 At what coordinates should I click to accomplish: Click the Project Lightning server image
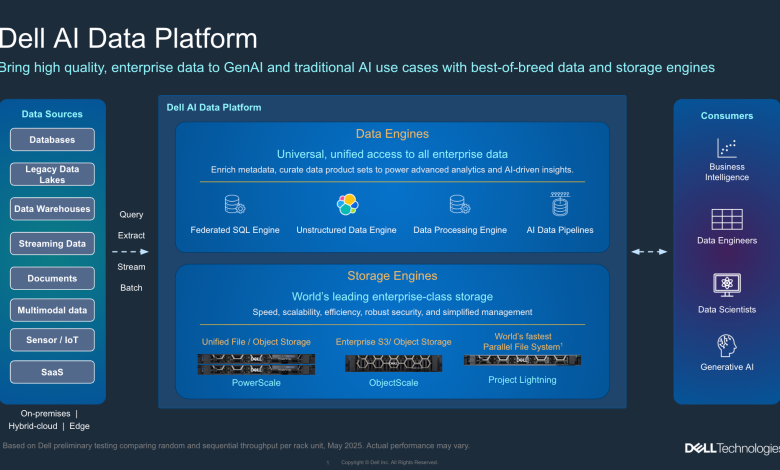pos(522,360)
